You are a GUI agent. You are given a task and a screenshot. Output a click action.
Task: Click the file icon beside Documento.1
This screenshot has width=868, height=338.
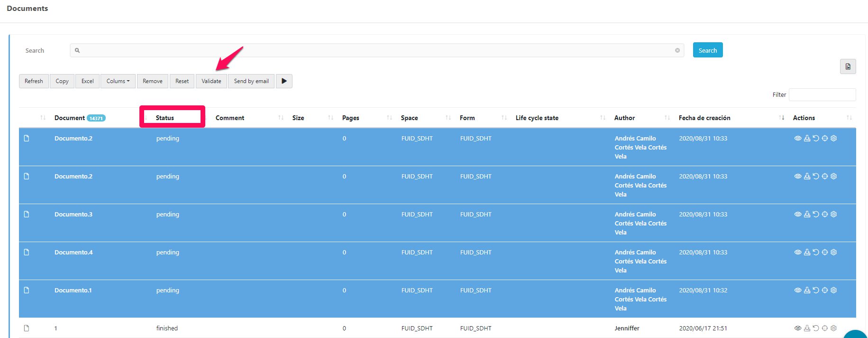[27, 290]
